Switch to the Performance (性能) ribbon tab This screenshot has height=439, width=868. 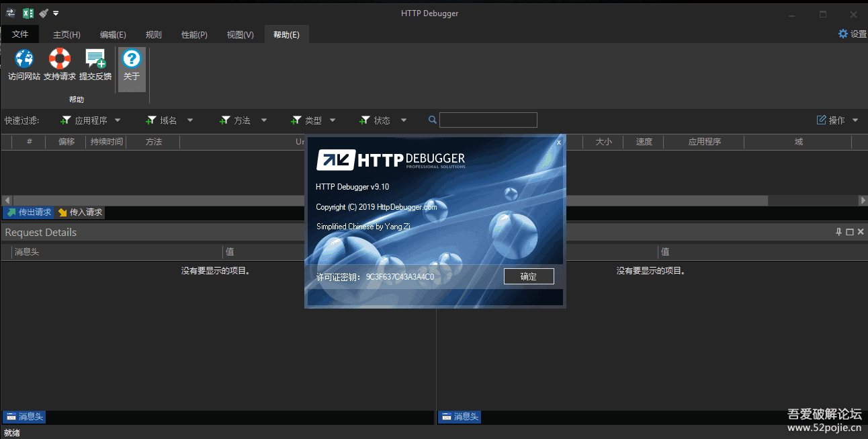click(194, 35)
